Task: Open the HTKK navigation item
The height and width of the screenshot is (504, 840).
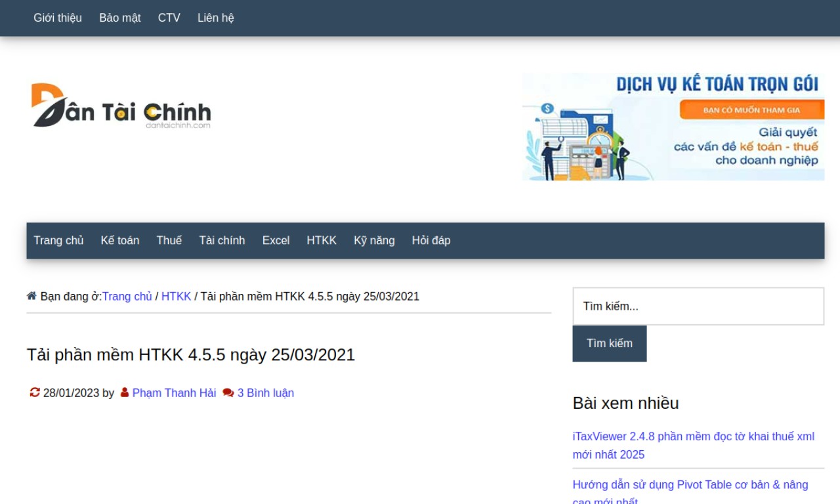Action: point(322,240)
